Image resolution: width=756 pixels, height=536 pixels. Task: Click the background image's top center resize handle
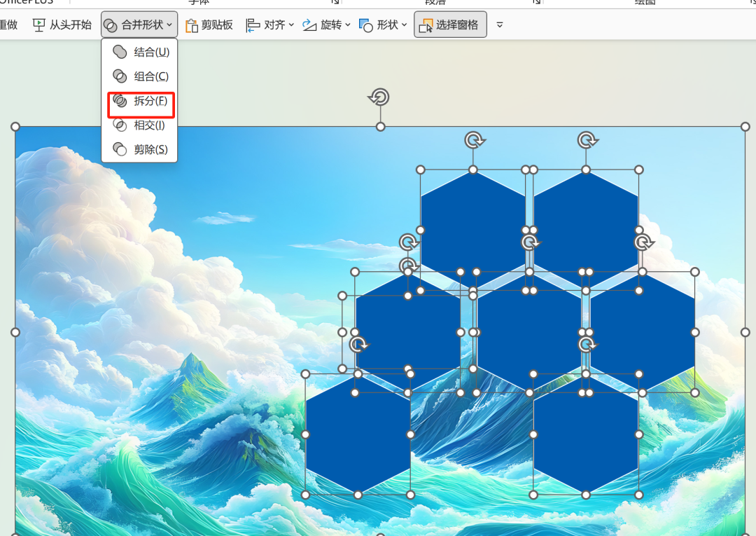380,127
